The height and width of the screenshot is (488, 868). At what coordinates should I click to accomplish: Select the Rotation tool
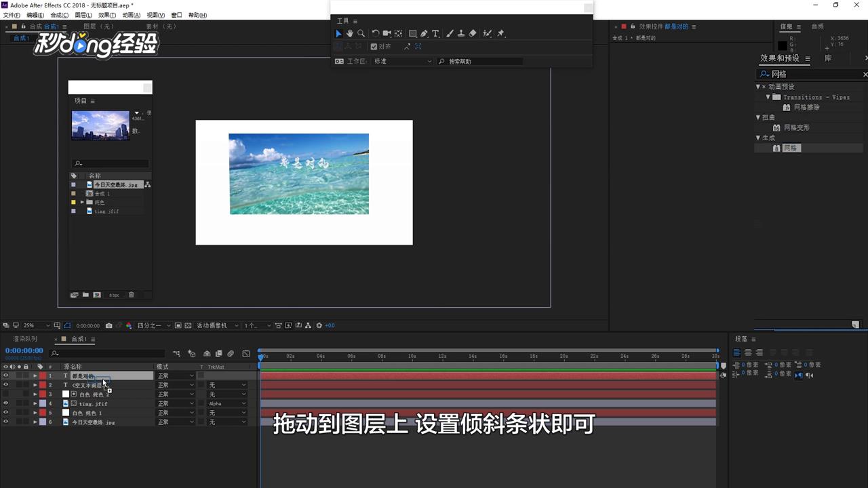click(375, 33)
